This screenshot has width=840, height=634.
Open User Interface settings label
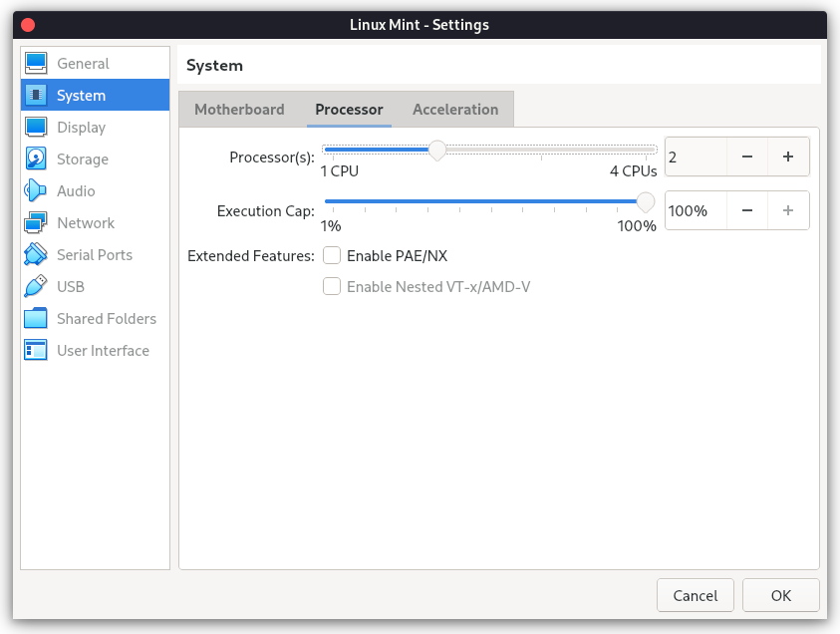pyautogui.click(x=104, y=351)
